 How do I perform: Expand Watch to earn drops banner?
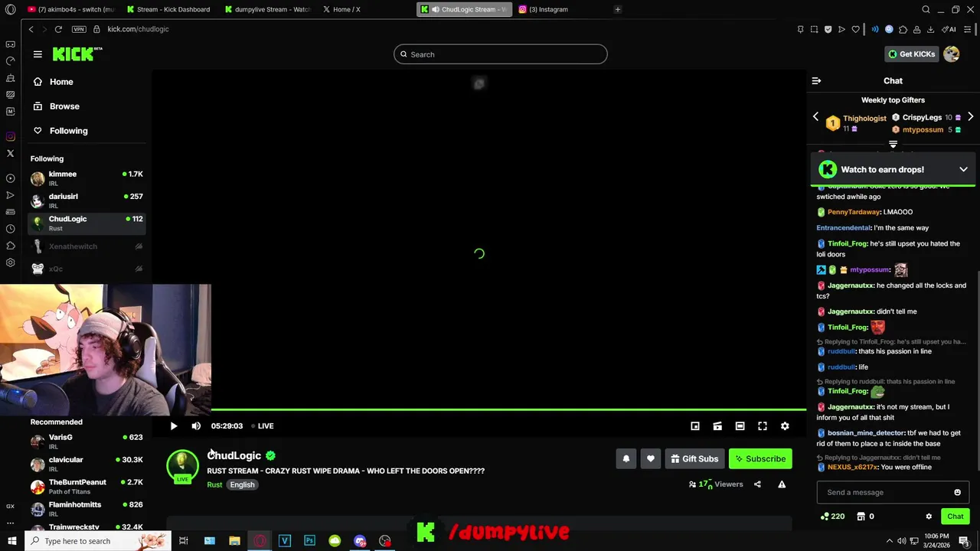tap(963, 169)
